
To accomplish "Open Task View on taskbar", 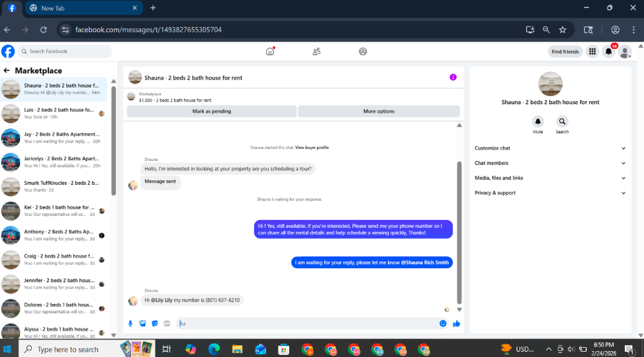I will click(x=166, y=349).
